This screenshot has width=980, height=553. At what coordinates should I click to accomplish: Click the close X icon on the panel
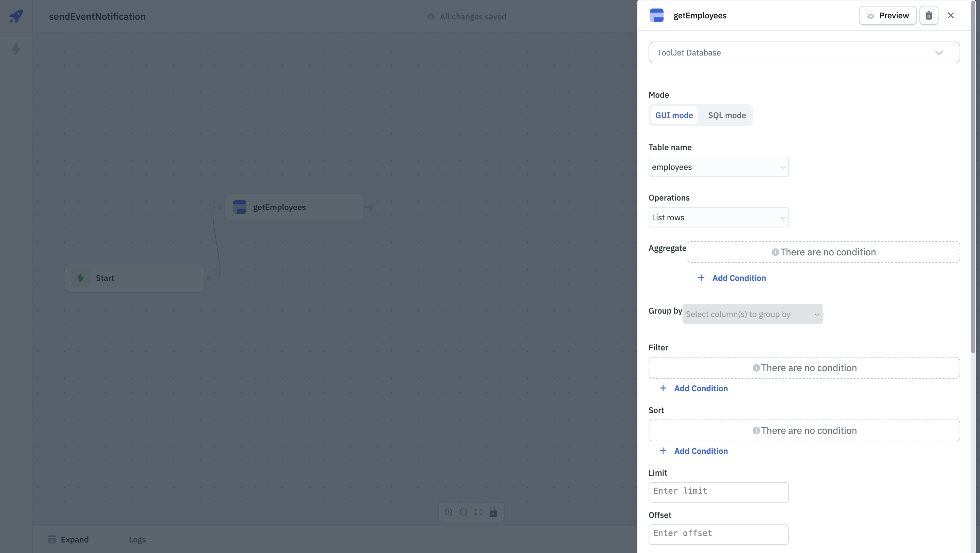(949, 15)
